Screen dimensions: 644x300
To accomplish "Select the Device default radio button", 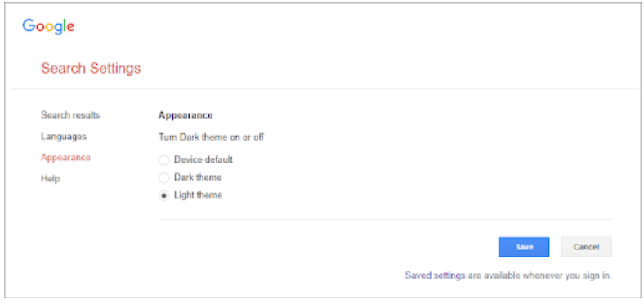I will [164, 160].
